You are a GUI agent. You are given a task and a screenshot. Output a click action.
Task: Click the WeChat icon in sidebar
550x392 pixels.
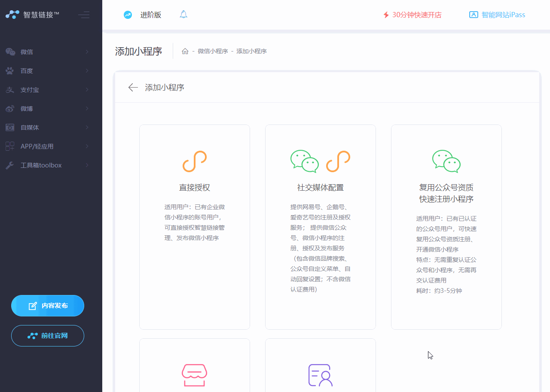click(x=10, y=52)
